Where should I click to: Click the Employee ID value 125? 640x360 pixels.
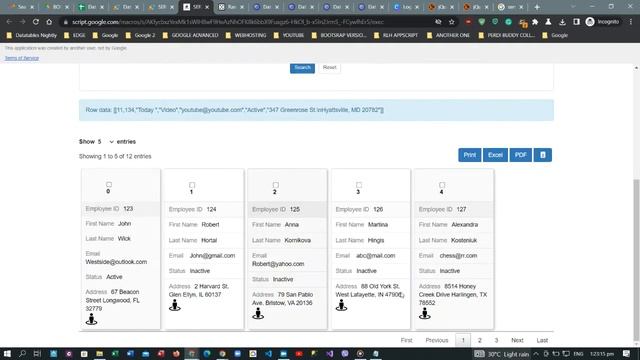tap(295, 209)
